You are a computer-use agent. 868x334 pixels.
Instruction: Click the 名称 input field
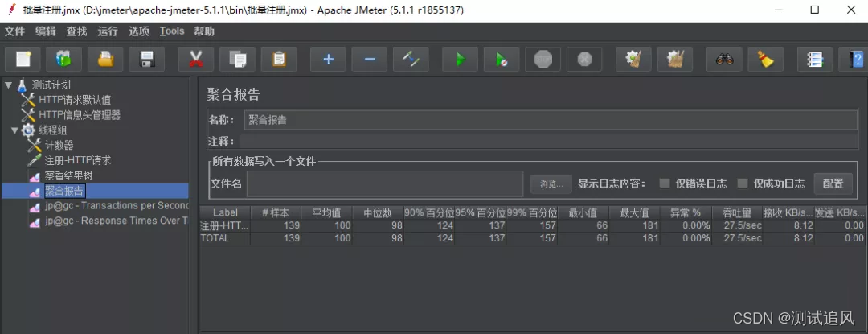click(x=551, y=120)
